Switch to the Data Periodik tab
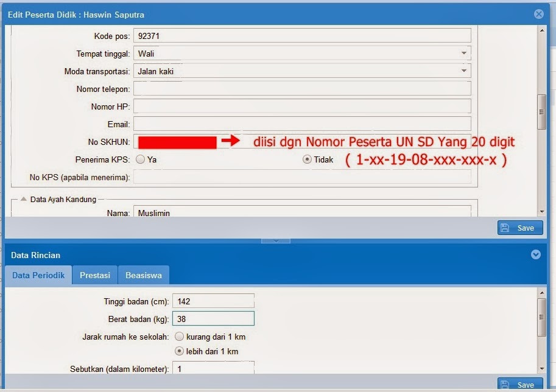 click(38, 275)
